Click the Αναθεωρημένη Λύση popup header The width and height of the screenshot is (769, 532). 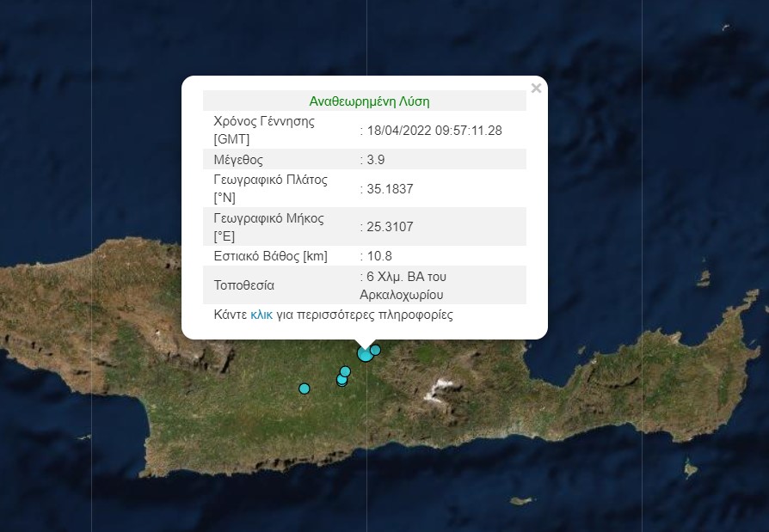pyautogui.click(x=369, y=101)
